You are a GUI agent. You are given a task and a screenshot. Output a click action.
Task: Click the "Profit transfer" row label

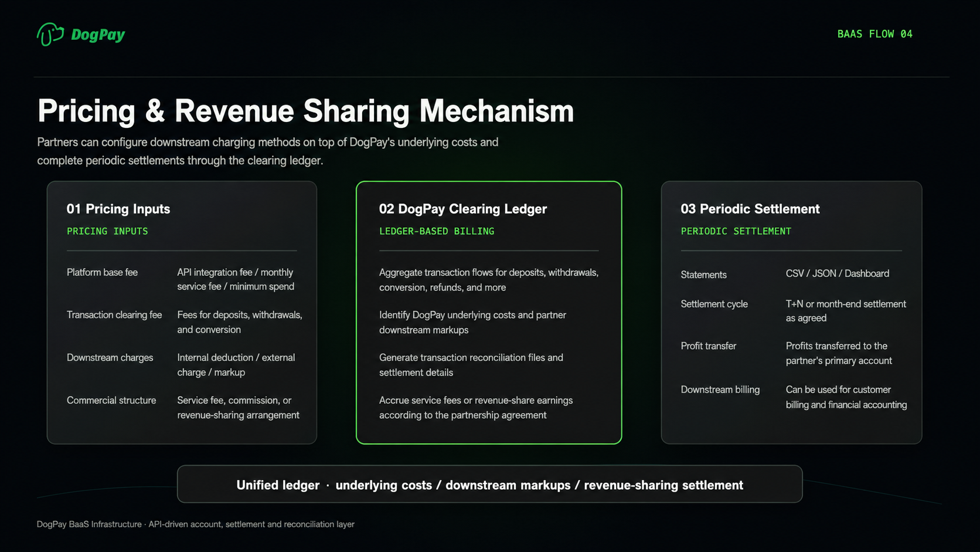pyautogui.click(x=708, y=346)
